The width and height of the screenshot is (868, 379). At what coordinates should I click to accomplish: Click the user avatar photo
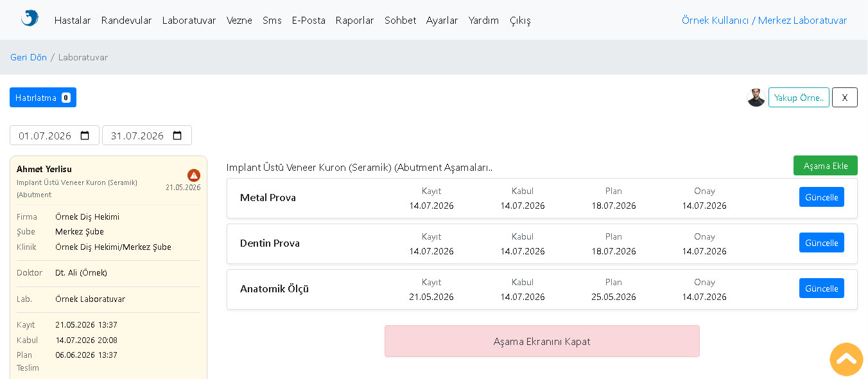[756, 98]
